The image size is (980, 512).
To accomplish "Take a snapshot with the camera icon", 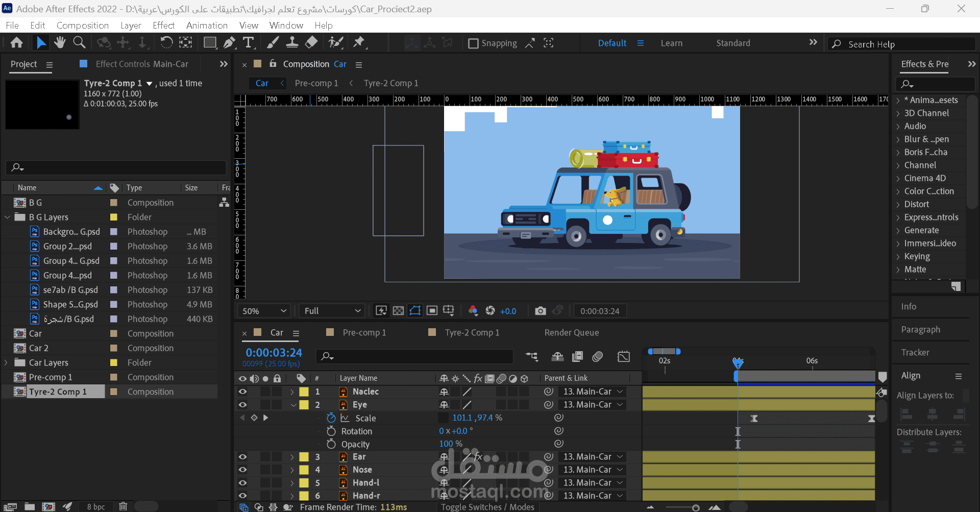I will point(541,311).
